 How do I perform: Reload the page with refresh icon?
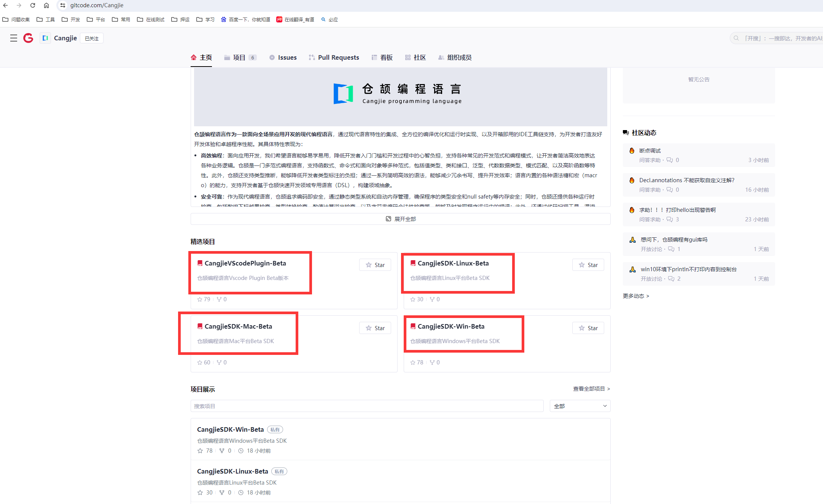(33, 5)
